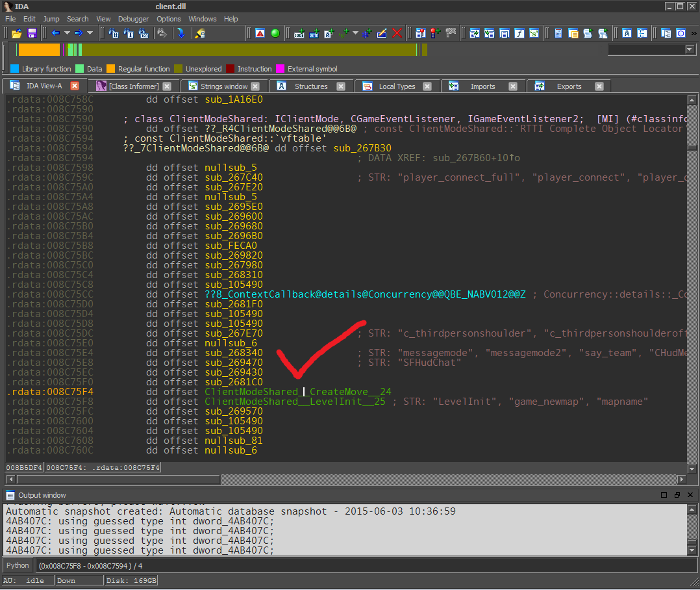700x590 pixels.
Task: Click the structures 'A' window toolbar icon
Action: [x=627, y=34]
